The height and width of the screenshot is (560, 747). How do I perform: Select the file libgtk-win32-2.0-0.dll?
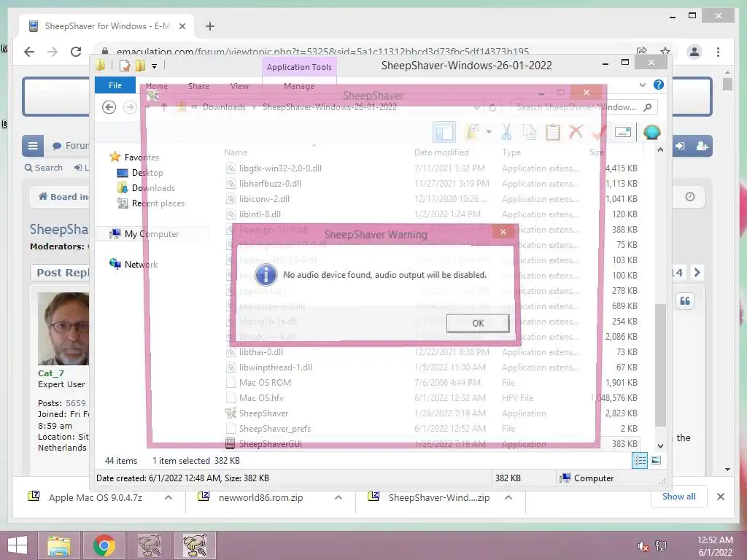tap(280, 168)
